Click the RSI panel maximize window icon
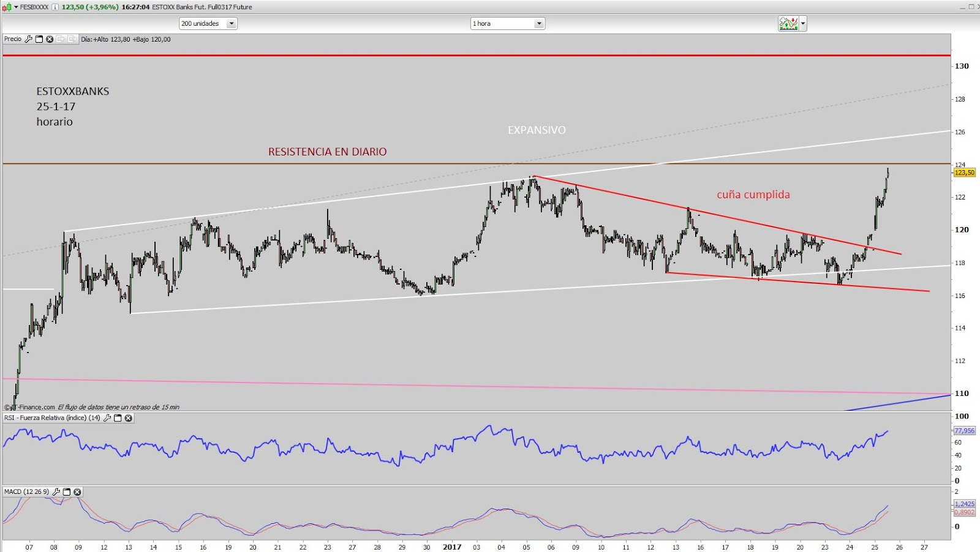The image size is (980, 552). pyautogui.click(x=118, y=418)
